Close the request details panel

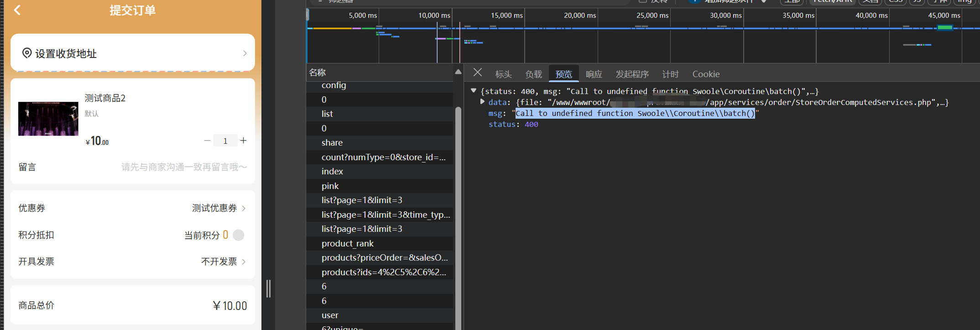coord(477,73)
